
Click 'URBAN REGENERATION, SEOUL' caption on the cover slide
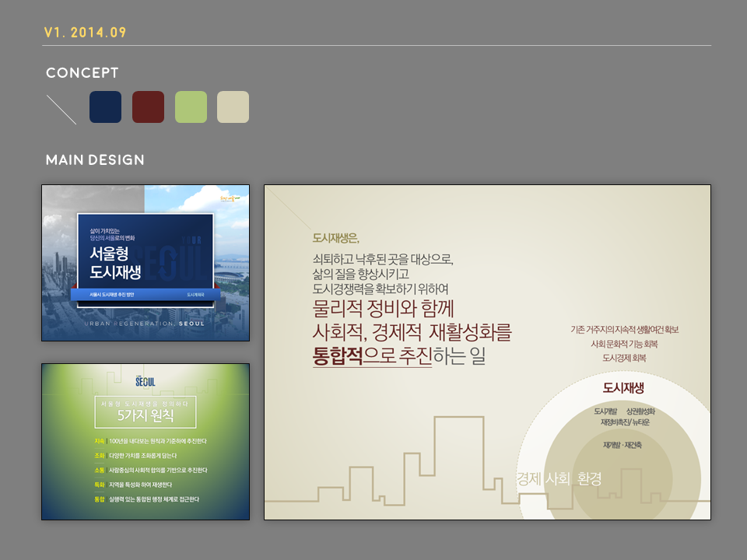(x=145, y=324)
